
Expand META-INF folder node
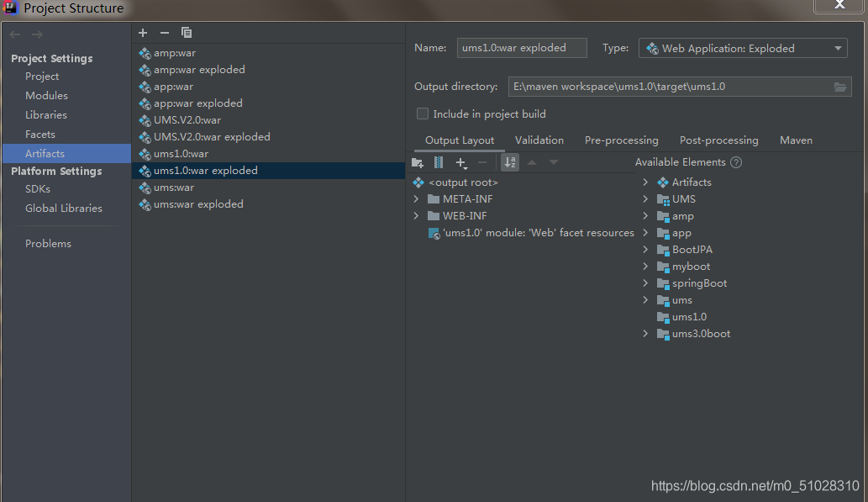pos(416,199)
